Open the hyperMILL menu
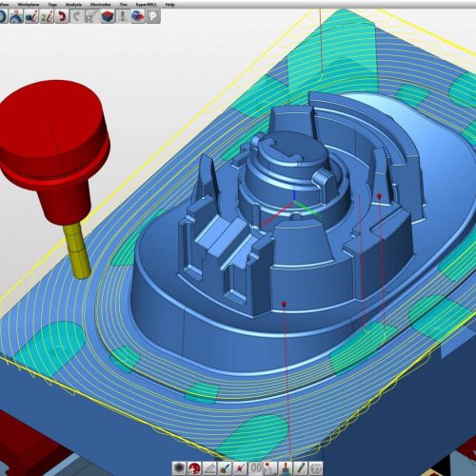 [x=147, y=5]
